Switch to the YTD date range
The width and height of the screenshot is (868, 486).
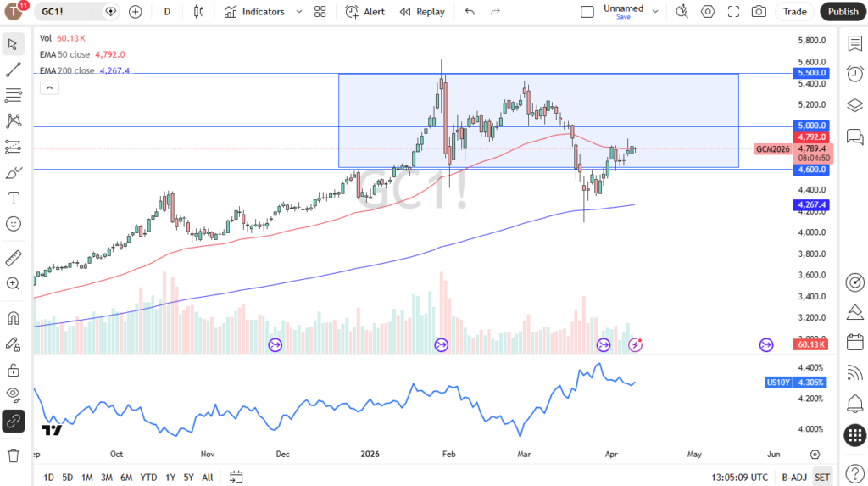(x=148, y=477)
